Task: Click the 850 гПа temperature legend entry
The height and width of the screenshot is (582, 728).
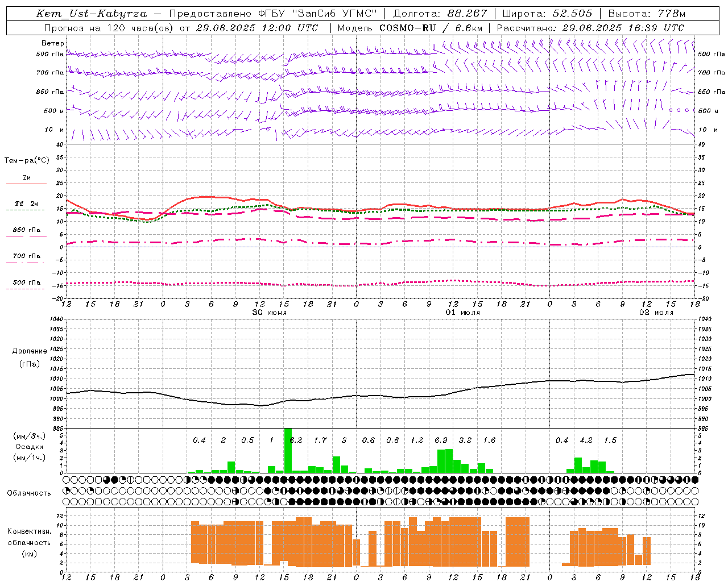Action: tap(26, 230)
